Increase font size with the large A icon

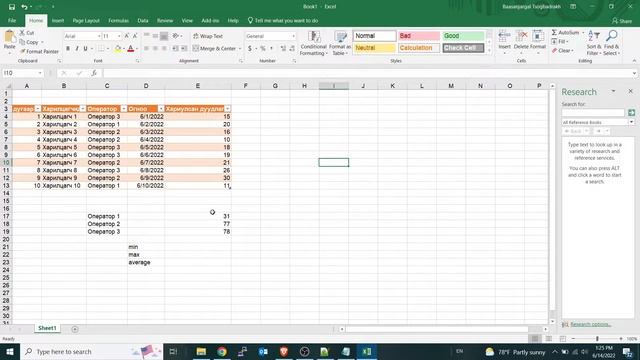[x=127, y=36]
